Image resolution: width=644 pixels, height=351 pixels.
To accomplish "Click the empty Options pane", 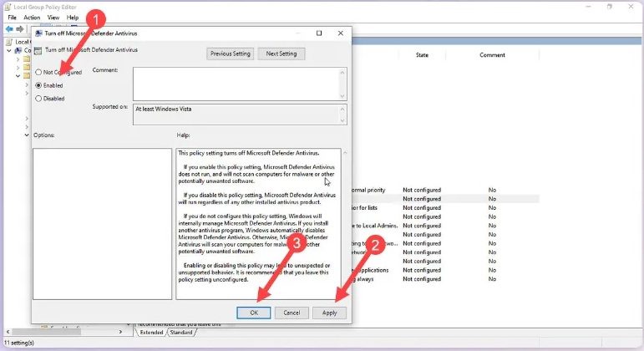I will tap(102, 224).
